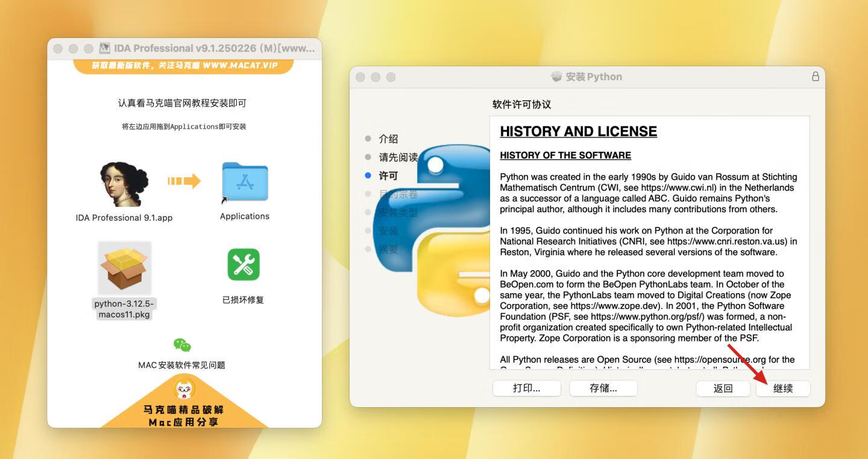Viewport: 868px width, 459px height.
Task: Click the 将左边应用拖到Applications即可安装 text
Action: point(184,127)
